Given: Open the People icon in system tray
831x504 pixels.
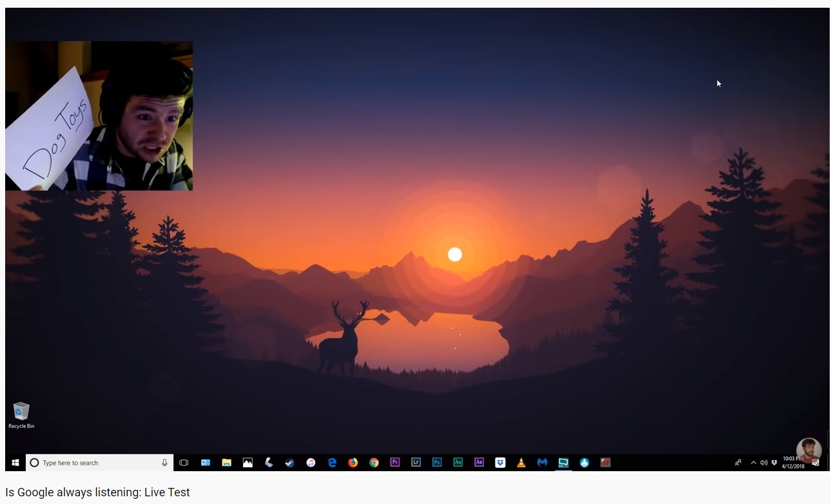Looking at the screenshot, I should (x=738, y=463).
